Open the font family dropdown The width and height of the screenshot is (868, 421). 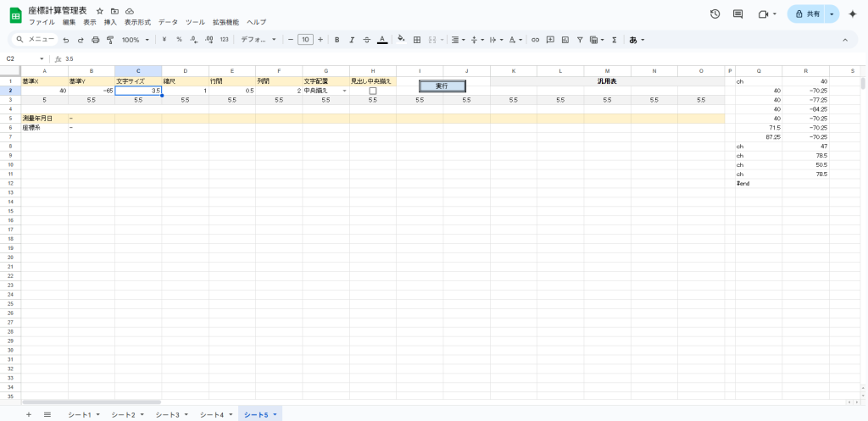tap(259, 40)
